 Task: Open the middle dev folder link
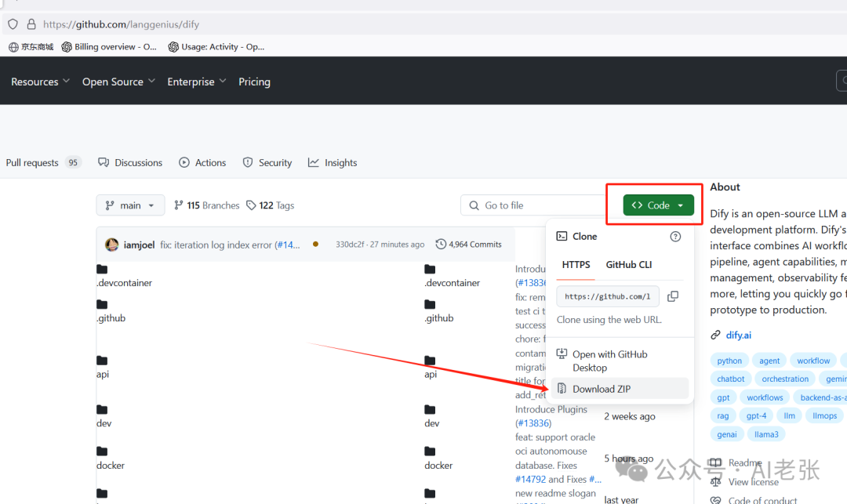pyautogui.click(x=431, y=423)
